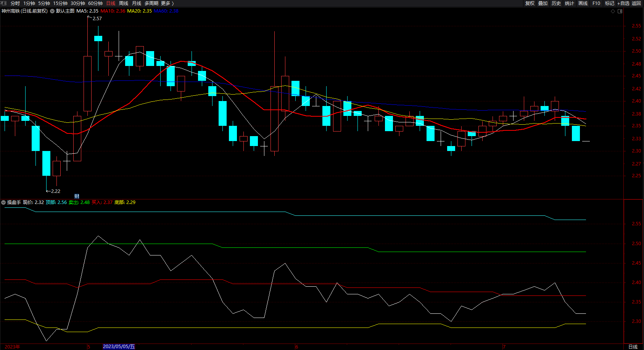Screen dimensions: 644x350
Task: Open the 画线 drawing tools
Action: [x=583, y=3]
